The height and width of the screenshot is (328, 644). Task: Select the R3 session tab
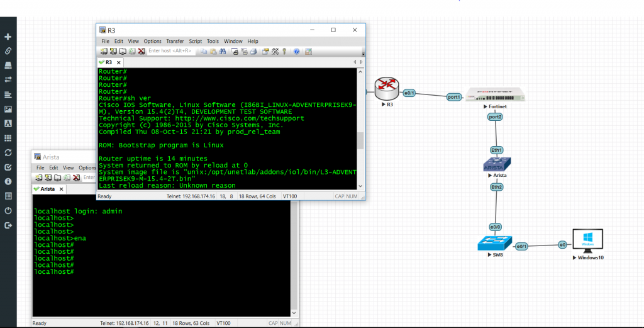pyautogui.click(x=108, y=62)
